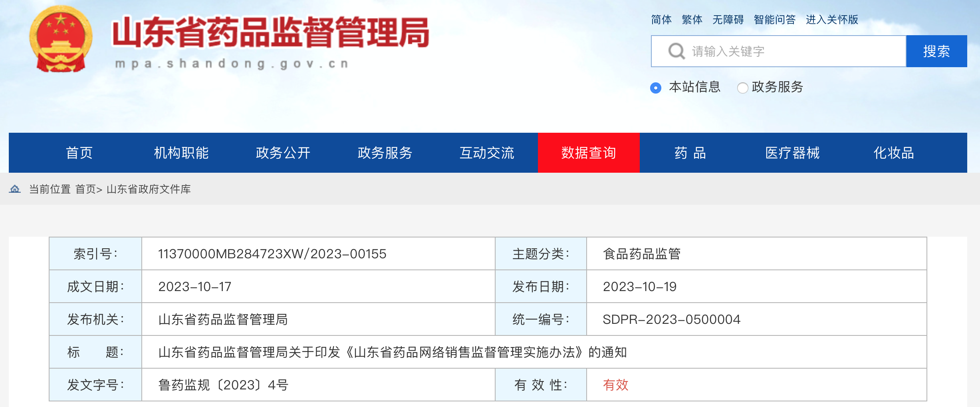Open the 首页 navigation tab
The height and width of the screenshot is (407, 980).
tap(79, 153)
